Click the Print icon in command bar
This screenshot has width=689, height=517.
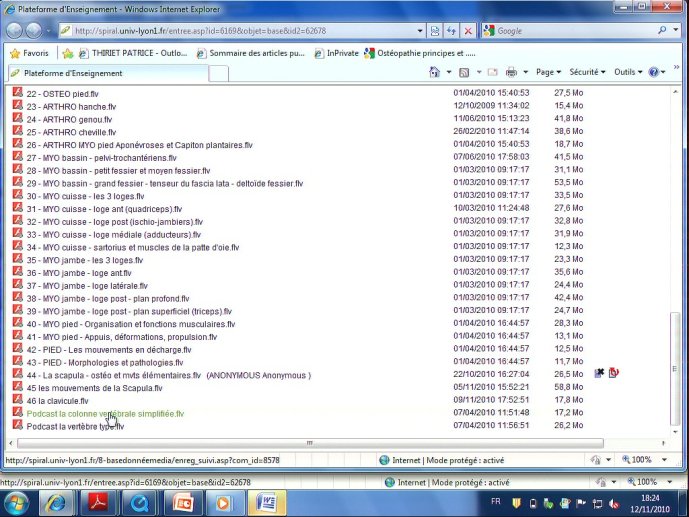coord(511,72)
